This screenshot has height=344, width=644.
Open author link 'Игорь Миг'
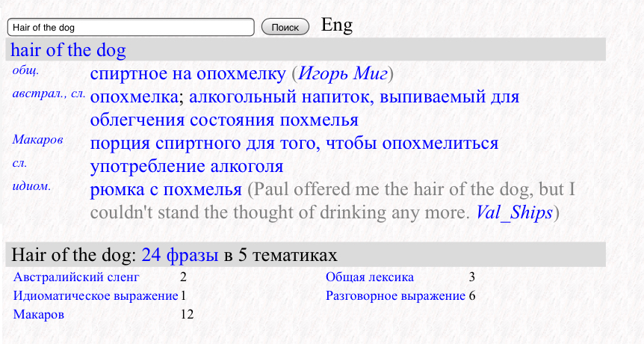point(341,74)
